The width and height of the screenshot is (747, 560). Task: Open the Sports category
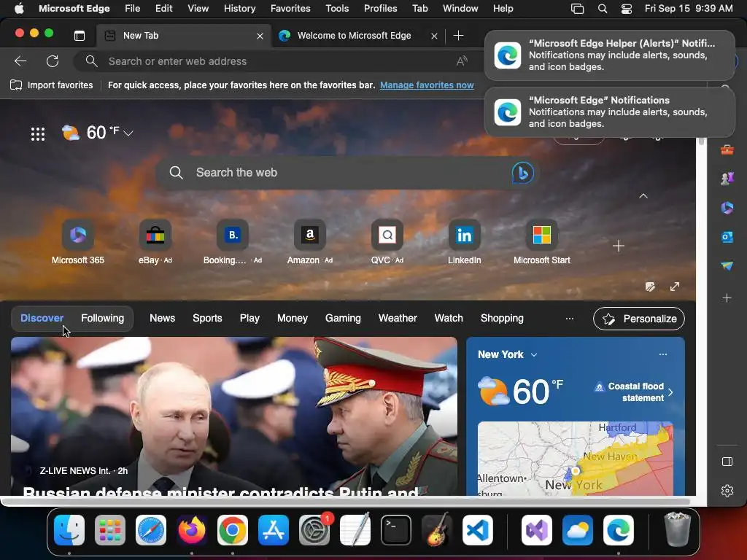pyautogui.click(x=207, y=318)
